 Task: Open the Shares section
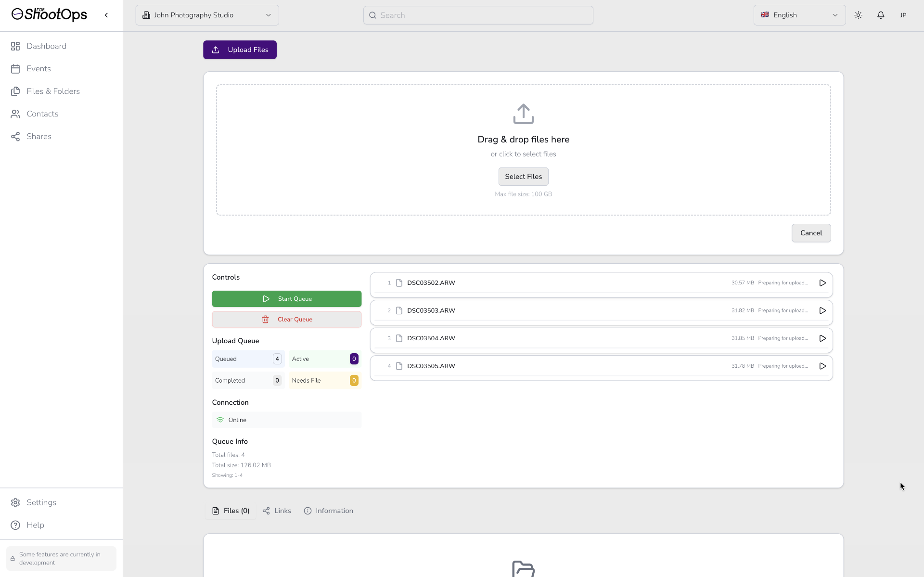(38, 136)
